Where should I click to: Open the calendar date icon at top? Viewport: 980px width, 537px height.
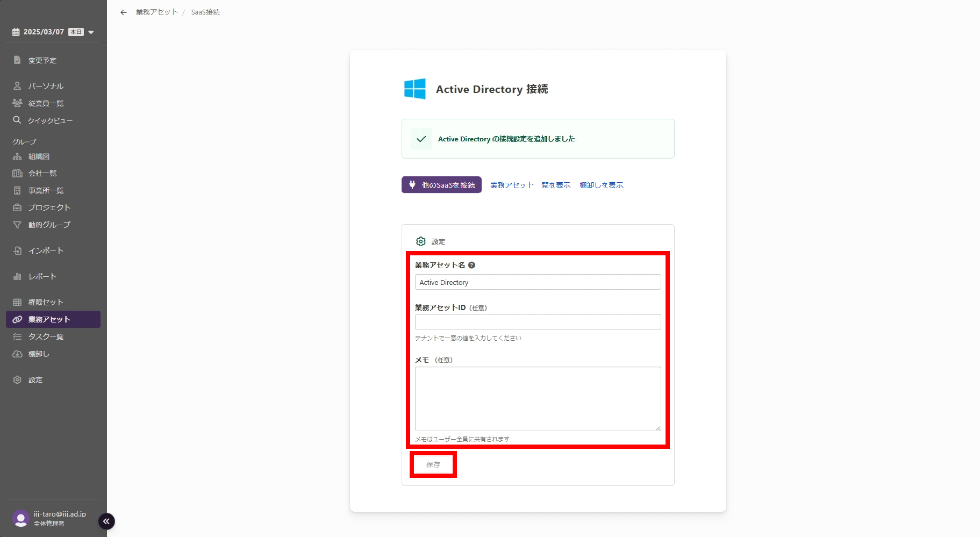tap(16, 32)
